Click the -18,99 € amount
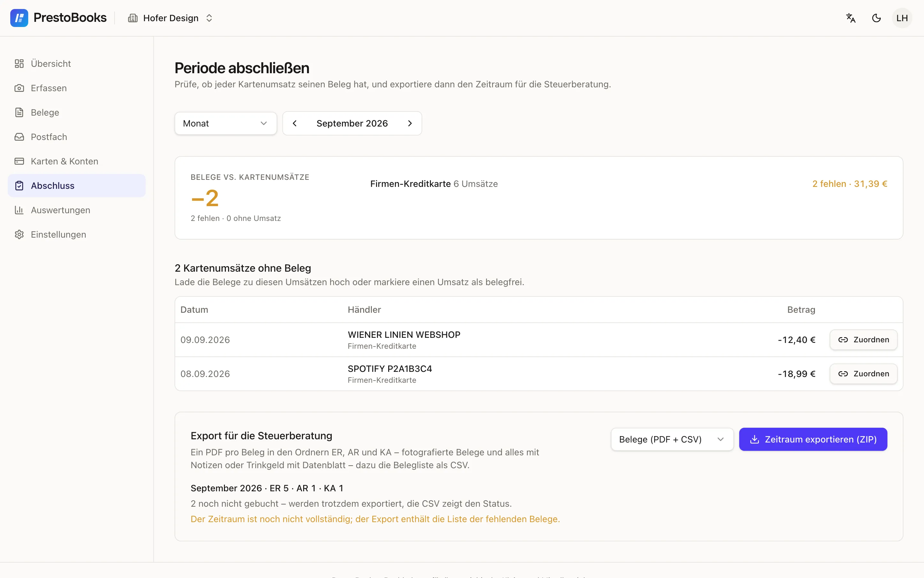This screenshot has width=924, height=578. tap(797, 374)
